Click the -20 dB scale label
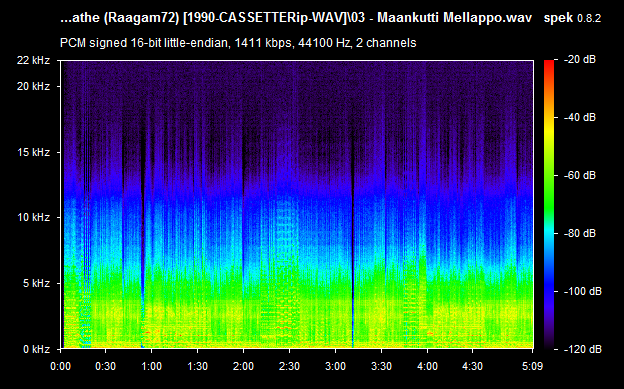624x389 pixels. 580,60
